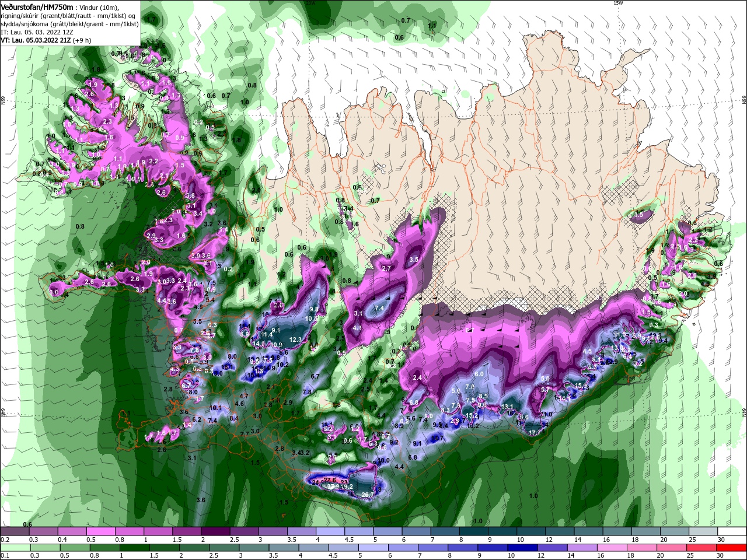Click the 0.2 label in the upper legend row
The height and width of the screenshot is (560, 747).
click(x=5, y=540)
